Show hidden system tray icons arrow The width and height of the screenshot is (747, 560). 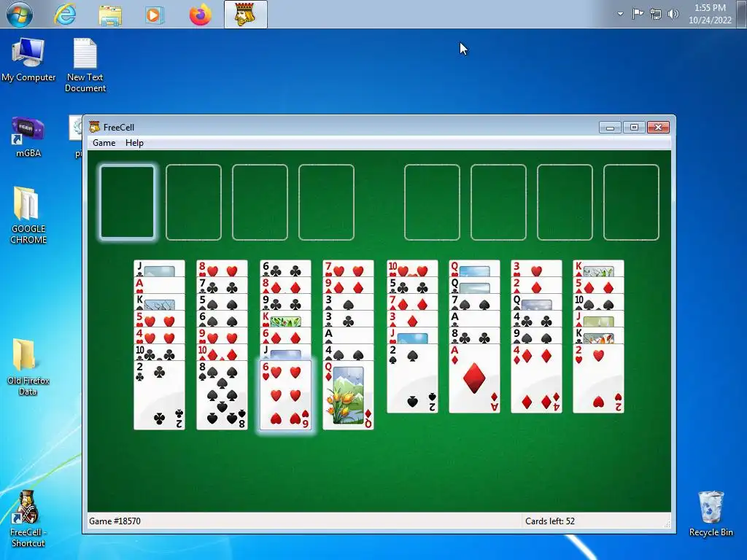click(x=620, y=14)
